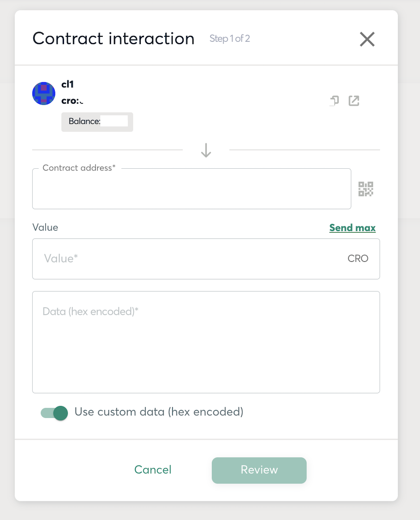The width and height of the screenshot is (420, 520).
Task: Select the cl1 Safe name
Action: (67, 85)
